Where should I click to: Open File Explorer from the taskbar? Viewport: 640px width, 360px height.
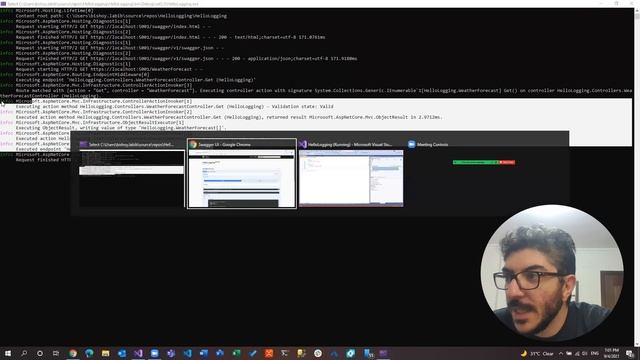coord(105,353)
